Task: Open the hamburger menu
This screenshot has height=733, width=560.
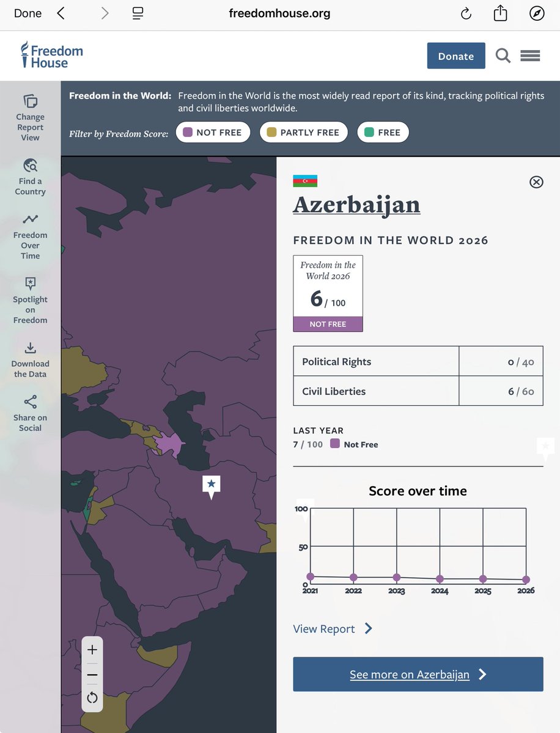Action: click(530, 56)
